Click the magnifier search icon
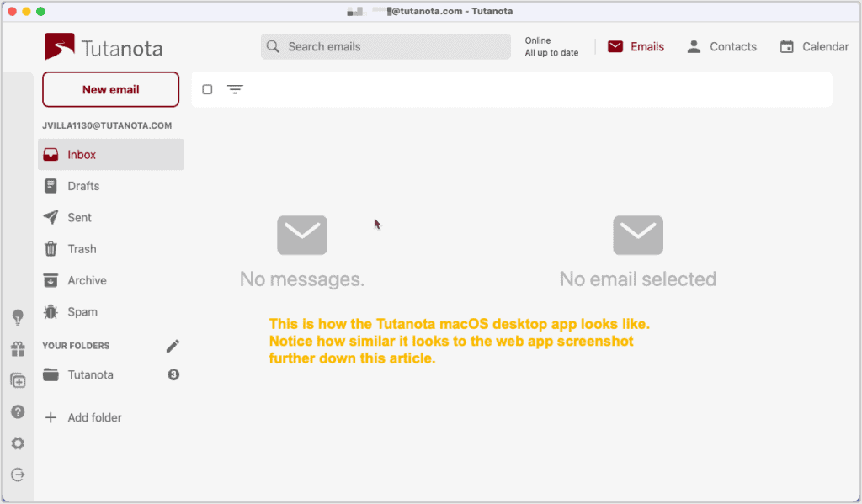 tap(273, 47)
